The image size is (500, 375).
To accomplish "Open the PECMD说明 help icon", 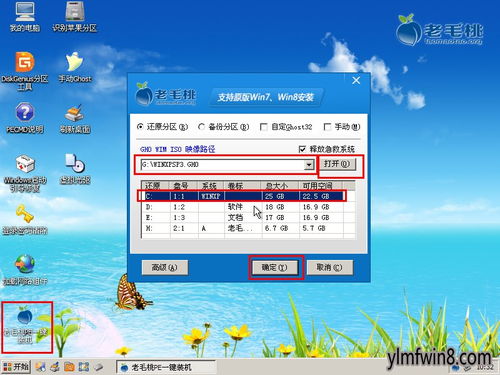I will click(24, 118).
